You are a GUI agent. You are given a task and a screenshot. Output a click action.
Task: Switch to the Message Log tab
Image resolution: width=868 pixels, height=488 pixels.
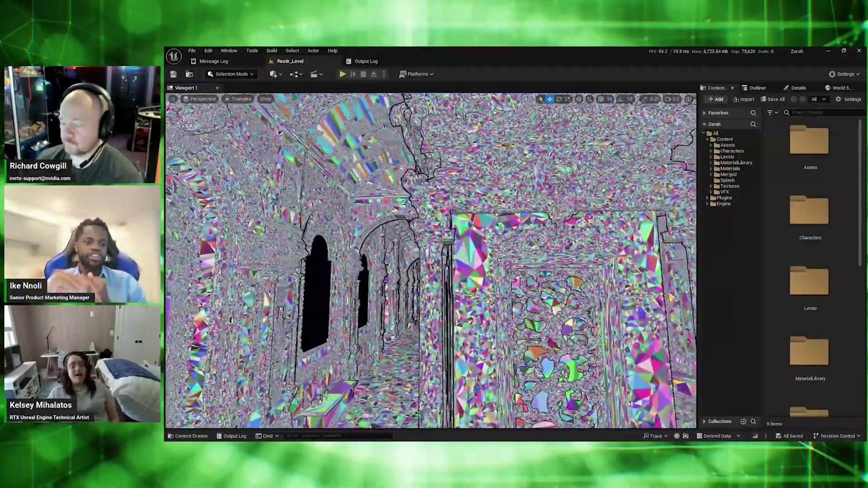pyautogui.click(x=209, y=61)
